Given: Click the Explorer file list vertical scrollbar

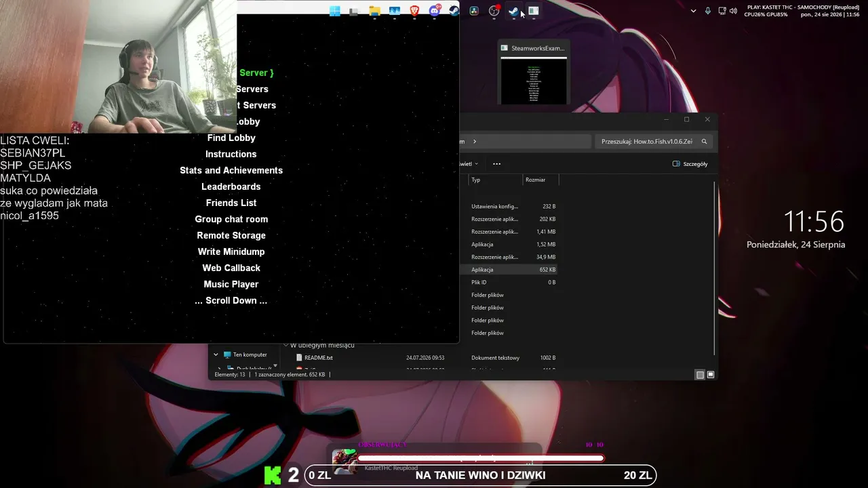Looking at the screenshot, I should point(715,268).
